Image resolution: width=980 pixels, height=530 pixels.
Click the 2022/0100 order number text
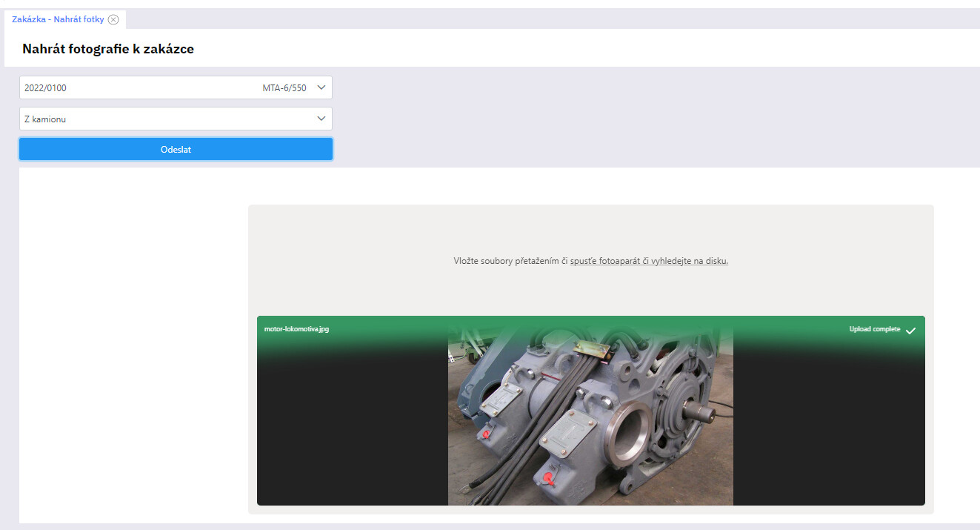coord(45,88)
